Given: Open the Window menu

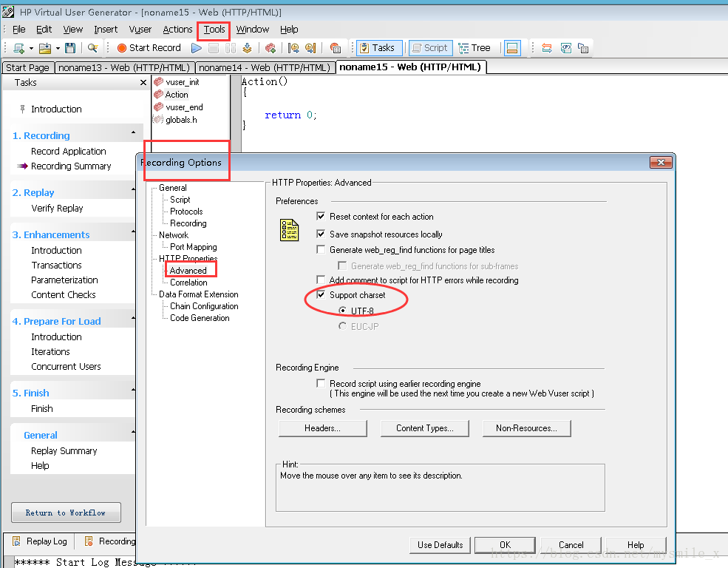Looking at the screenshot, I should (253, 30).
